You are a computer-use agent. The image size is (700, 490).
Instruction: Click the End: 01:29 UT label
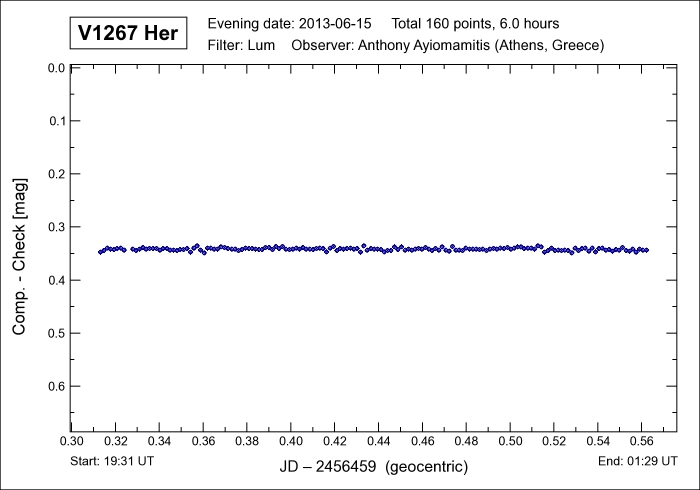[x=639, y=460]
